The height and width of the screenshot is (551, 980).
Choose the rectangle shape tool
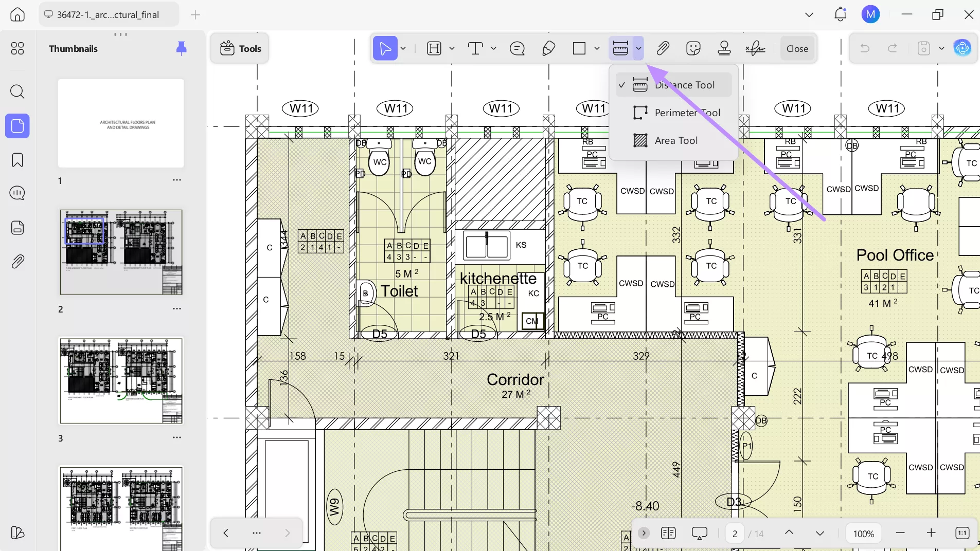point(579,49)
